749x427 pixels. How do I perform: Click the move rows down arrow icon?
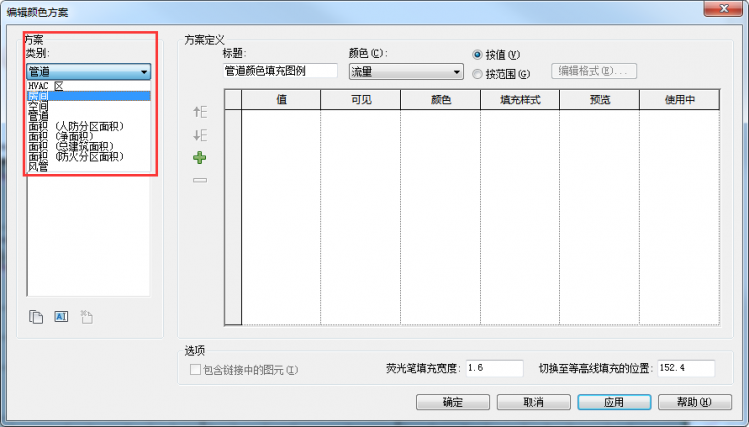[x=200, y=135]
